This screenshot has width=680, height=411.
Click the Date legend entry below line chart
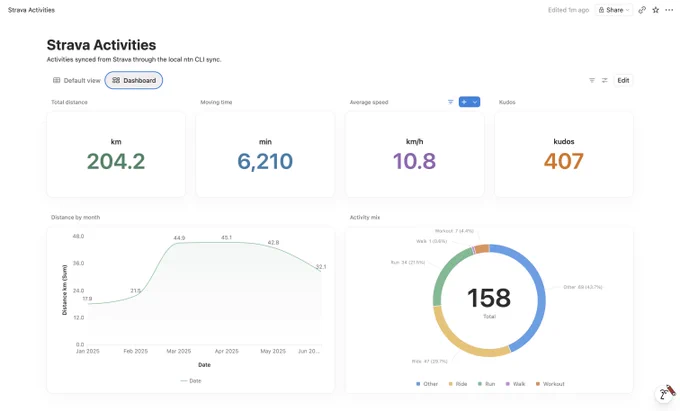click(x=191, y=381)
